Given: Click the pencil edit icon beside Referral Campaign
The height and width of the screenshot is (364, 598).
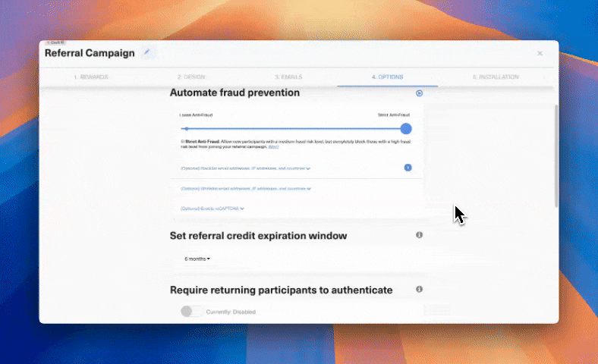Looking at the screenshot, I should (147, 52).
